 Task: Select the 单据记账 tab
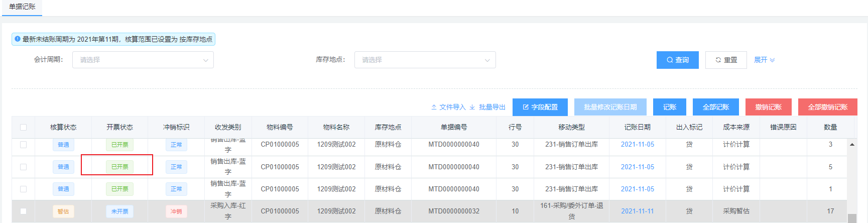(22, 7)
